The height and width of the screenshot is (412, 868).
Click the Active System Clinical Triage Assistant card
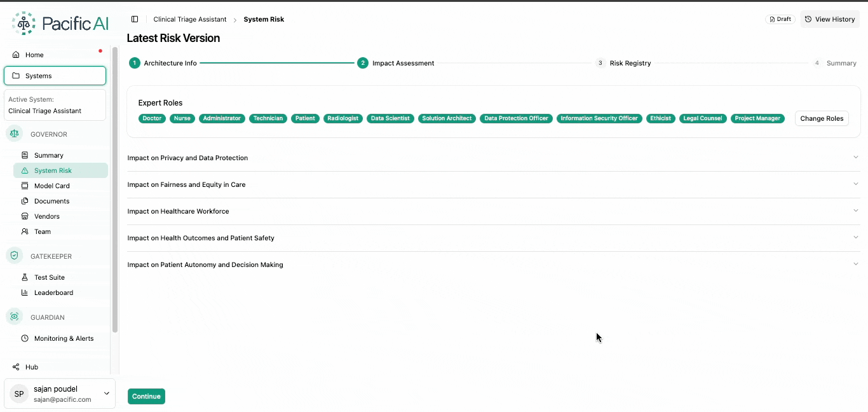tap(55, 105)
